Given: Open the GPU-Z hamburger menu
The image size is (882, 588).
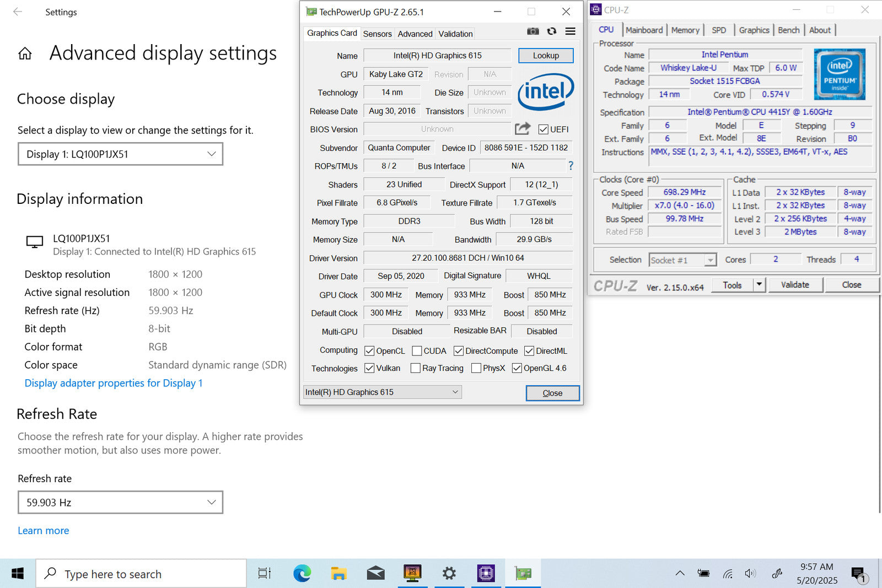Looking at the screenshot, I should click(571, 31).
